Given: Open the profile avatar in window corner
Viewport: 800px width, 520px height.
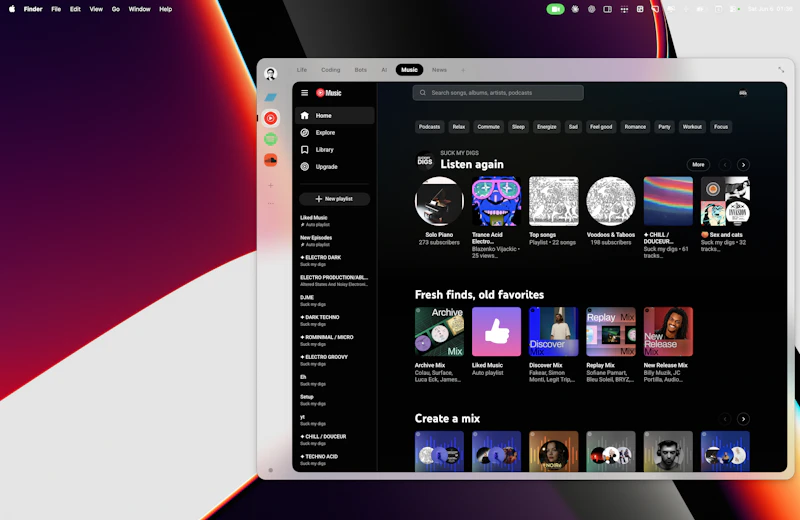Looking at the screenshot, I should pyautogui.click(x=271, y=73).
